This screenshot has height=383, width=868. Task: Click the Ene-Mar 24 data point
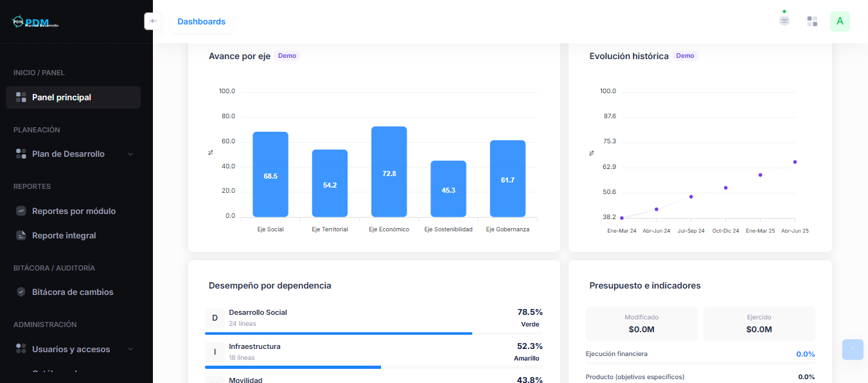pyautogui.click(x=622, y=218)
